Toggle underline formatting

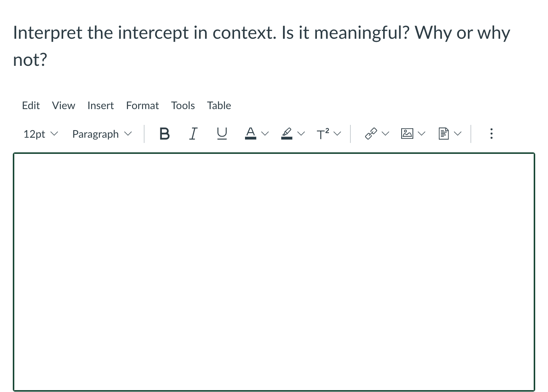tap(222, 134)
